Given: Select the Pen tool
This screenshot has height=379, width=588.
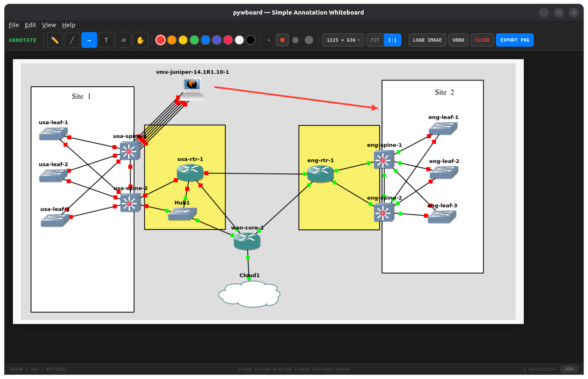Looking at the screenshot, I should point(55,40).
